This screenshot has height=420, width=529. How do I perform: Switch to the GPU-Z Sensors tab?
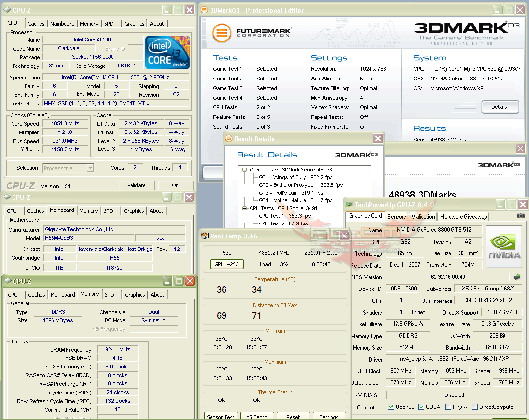click(397, 217)
